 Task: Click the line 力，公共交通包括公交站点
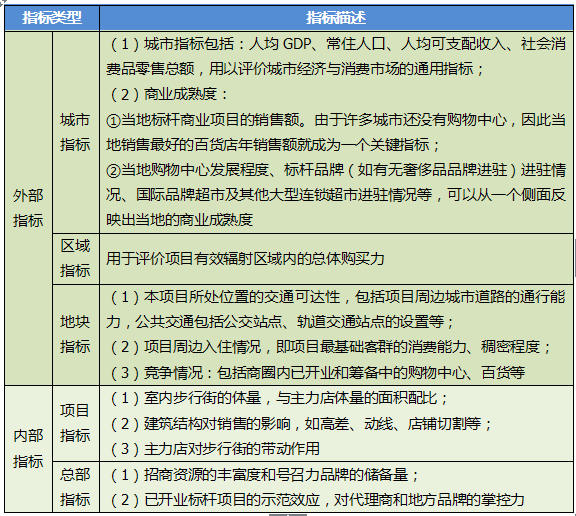coord(280,322)
